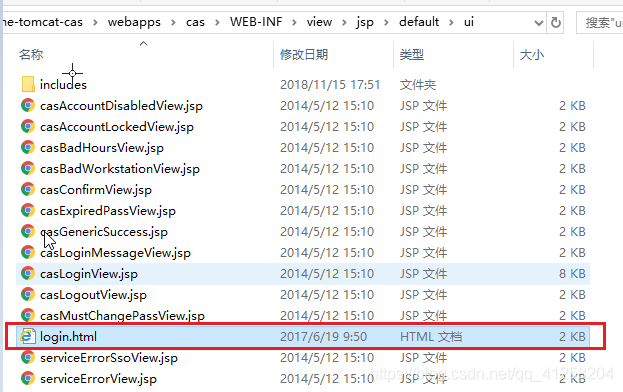Viewport: 623px width, 392px height.
Task: Select file name casBadHoursView.jsp
Action: [102, 148]
